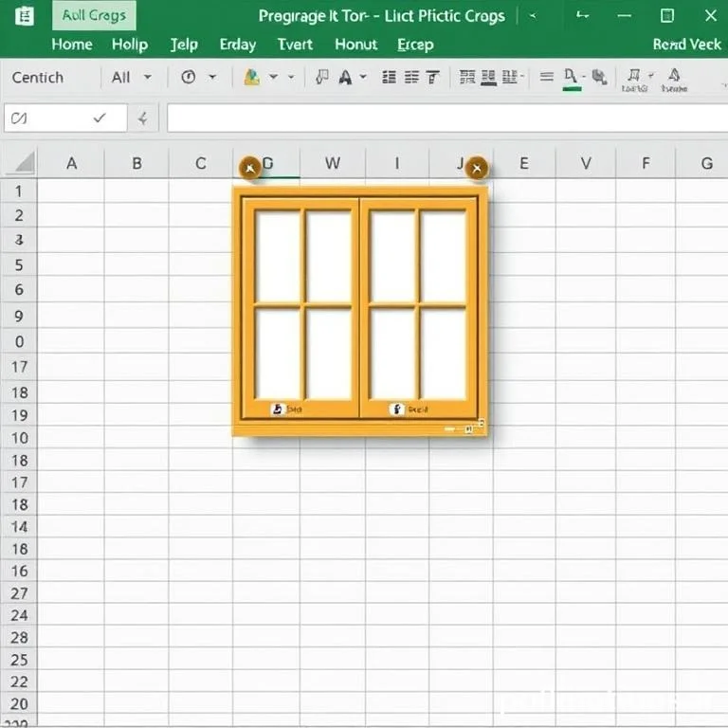The height and width of the screenshot is (728, 728).
Task: Click the Aull Crags title tab
Action: [x=94, y=16]
